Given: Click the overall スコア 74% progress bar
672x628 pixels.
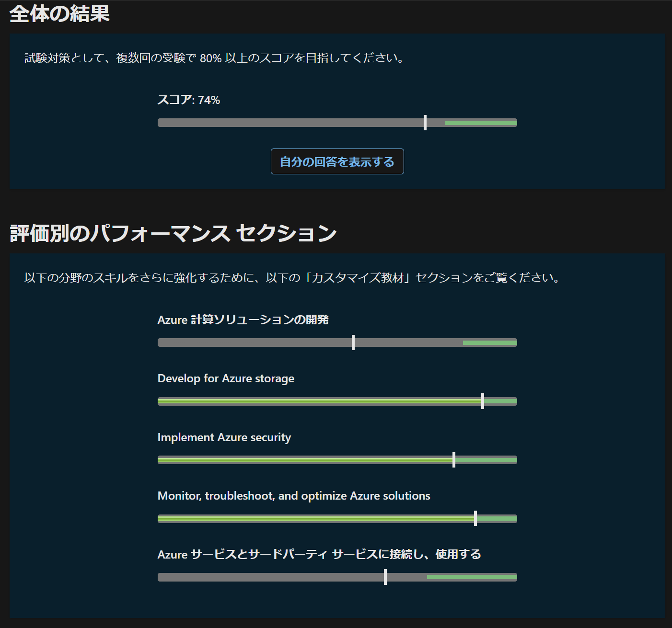Looking at the screenshot, I should click(x=337, y=123).
